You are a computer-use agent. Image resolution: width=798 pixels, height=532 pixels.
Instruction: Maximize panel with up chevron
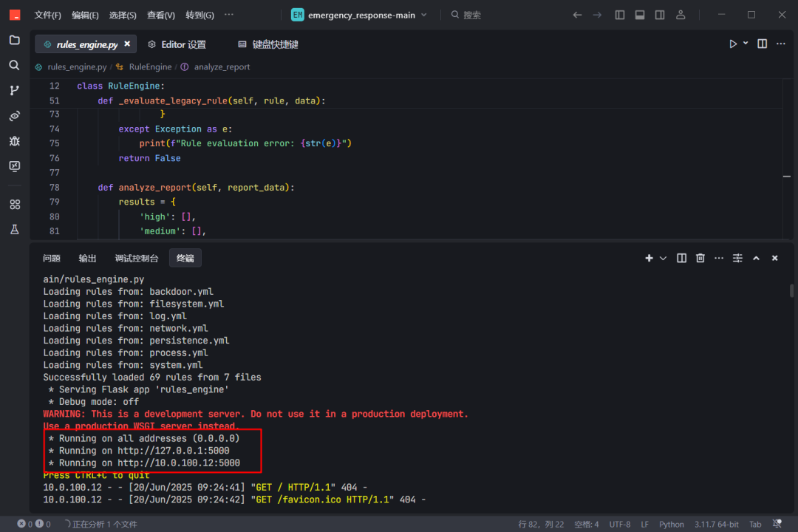[x=757, y=259]
